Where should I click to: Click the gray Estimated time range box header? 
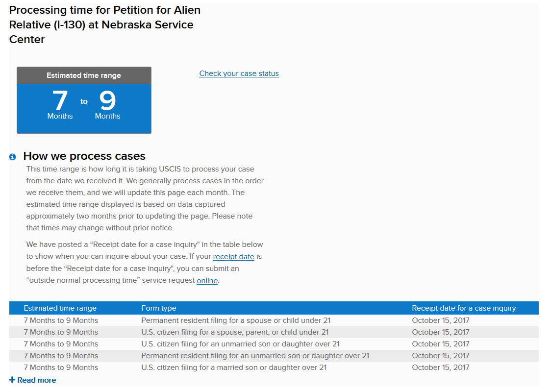click(x=84, y=75)
